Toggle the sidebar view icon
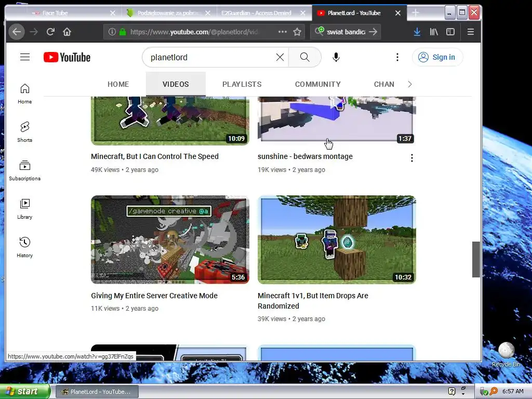Screen dimensions: 532x399 (x=450, y=32)
